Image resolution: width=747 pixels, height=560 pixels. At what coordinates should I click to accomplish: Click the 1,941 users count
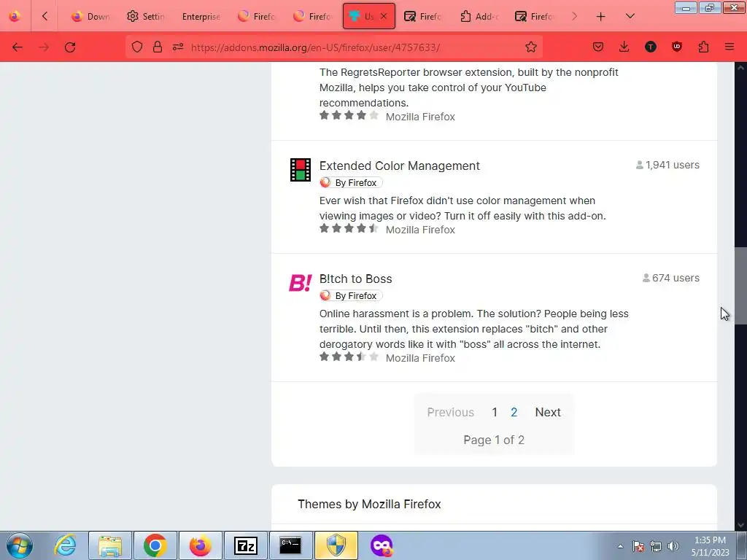[x=667, y=165]
